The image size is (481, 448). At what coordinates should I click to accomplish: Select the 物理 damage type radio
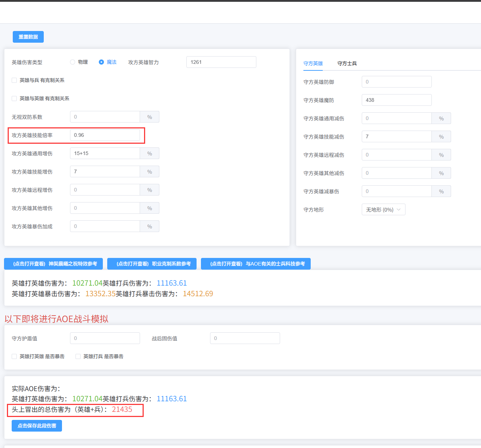[x=73, y=62]
